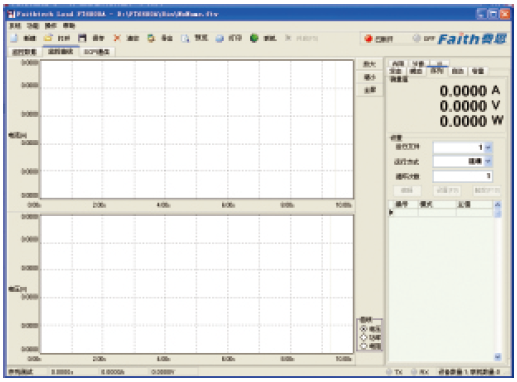The height and width of the screenshot is (382, 517).
Task: Click the zoom out (缩小) button beside chart
Action: [370, 77]
